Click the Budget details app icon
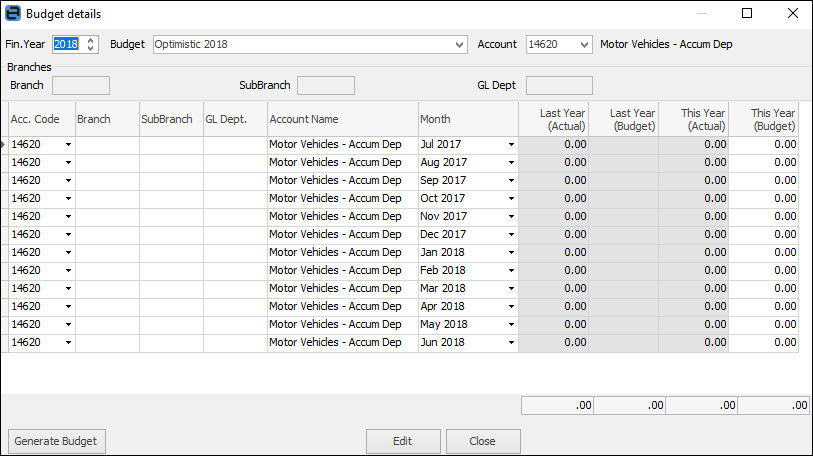 13,14
